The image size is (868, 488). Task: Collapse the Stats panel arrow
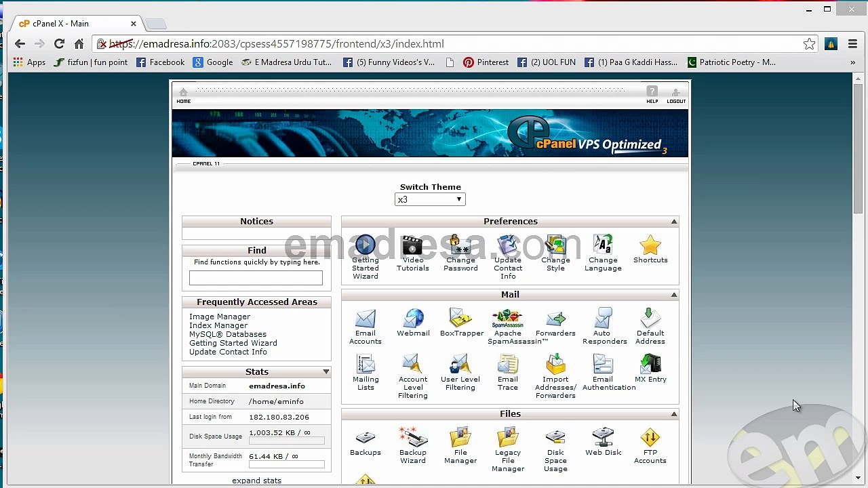pos(326,372)
